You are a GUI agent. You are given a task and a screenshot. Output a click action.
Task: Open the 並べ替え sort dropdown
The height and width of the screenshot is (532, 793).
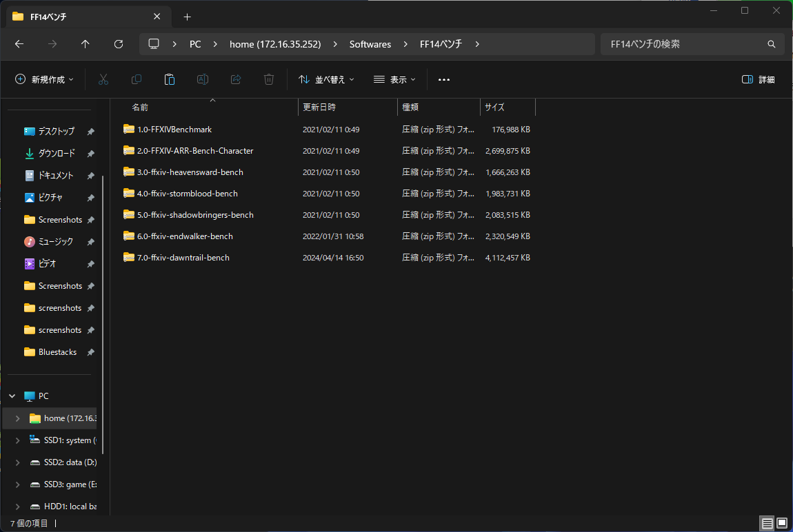point(326,80)
